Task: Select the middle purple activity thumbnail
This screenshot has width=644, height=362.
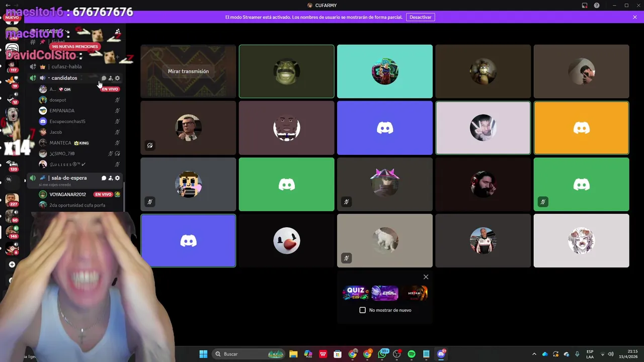Action: coord(385,293)
